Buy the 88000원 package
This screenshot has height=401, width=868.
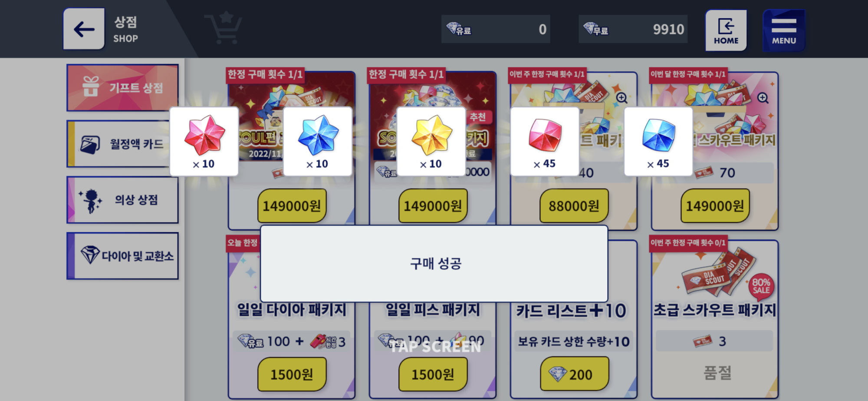click(574, 205)
